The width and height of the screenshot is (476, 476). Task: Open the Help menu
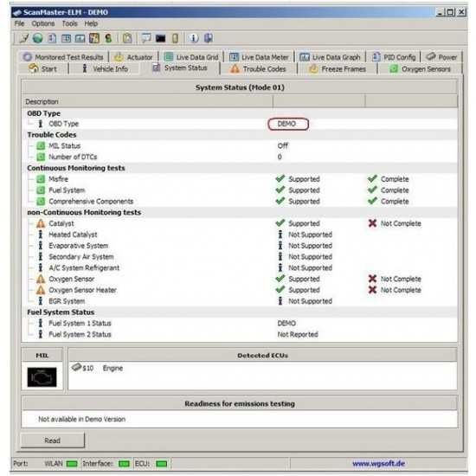coord(91,23)
